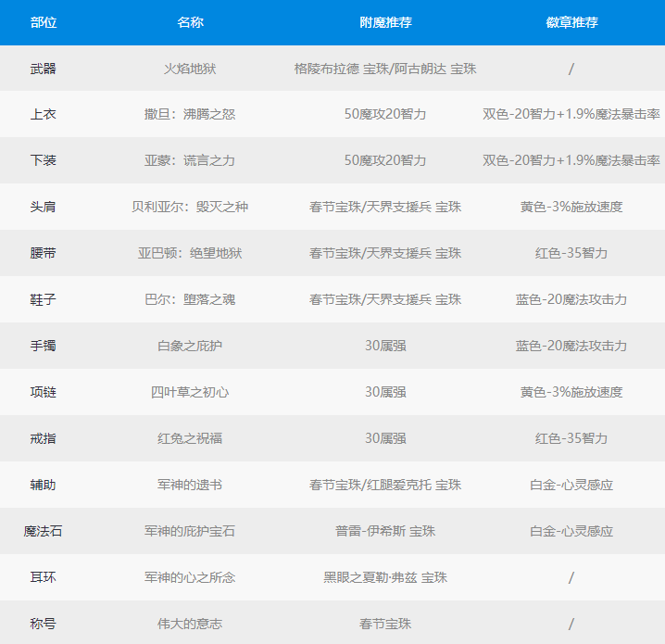Click 30属强 in the 项链 row

click(x=385, y=392)
